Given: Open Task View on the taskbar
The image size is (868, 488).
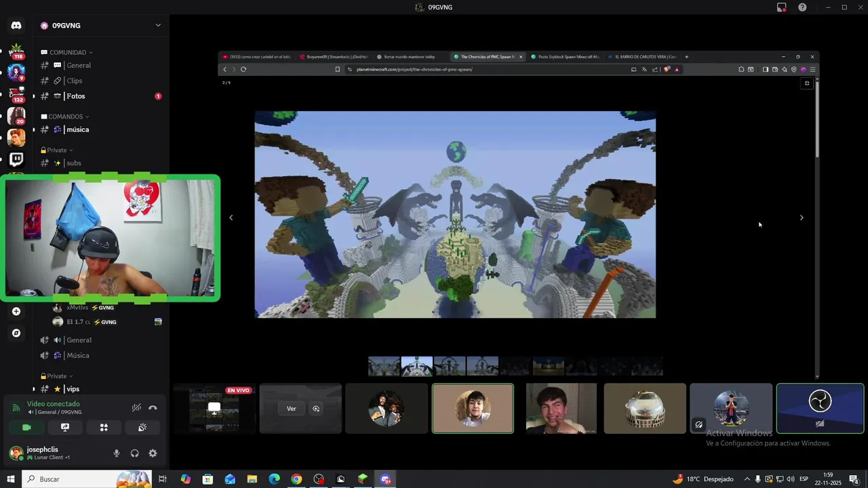Looking at the screenshot, I should click(x=163, y=479).
